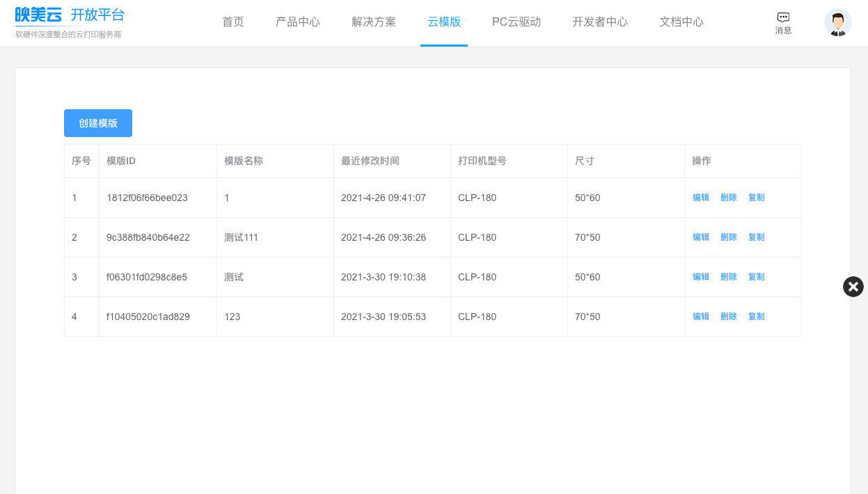Open the 解决方案 navigation item
868x494 pixels.
[374, 22]
